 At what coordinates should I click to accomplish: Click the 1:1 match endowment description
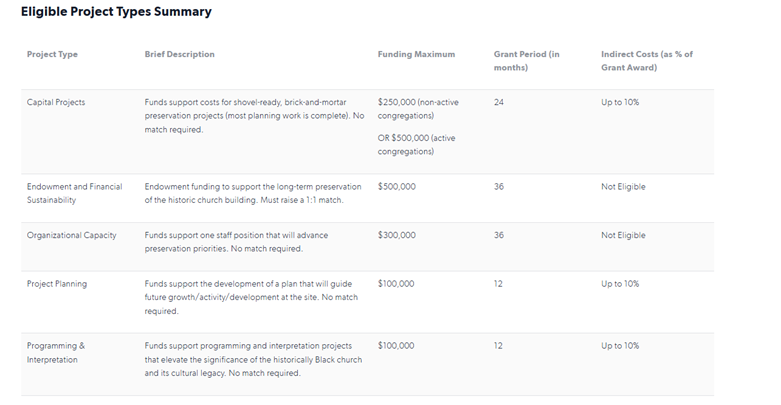(x=253, y=193)
